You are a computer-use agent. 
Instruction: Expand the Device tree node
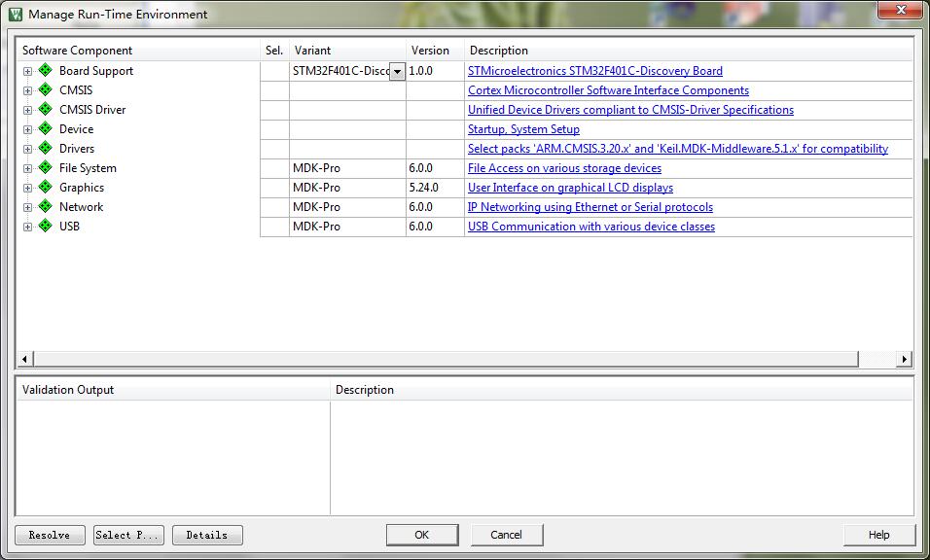coord(27,129)
